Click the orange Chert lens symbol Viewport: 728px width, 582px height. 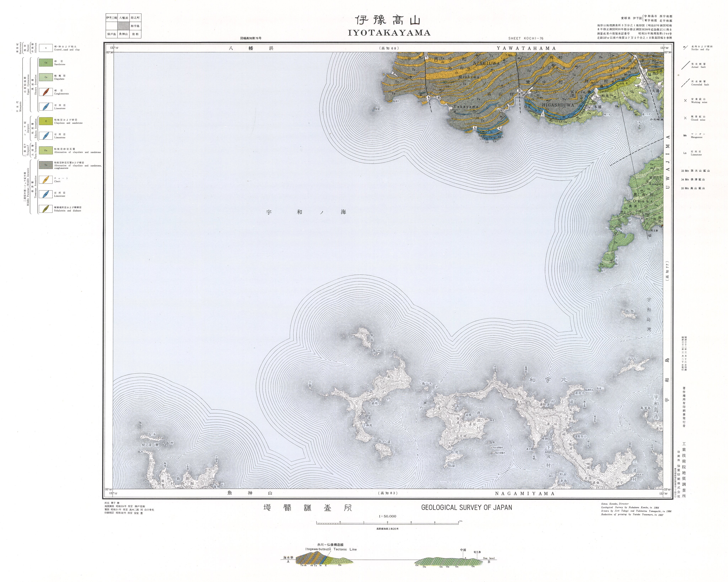45,180
